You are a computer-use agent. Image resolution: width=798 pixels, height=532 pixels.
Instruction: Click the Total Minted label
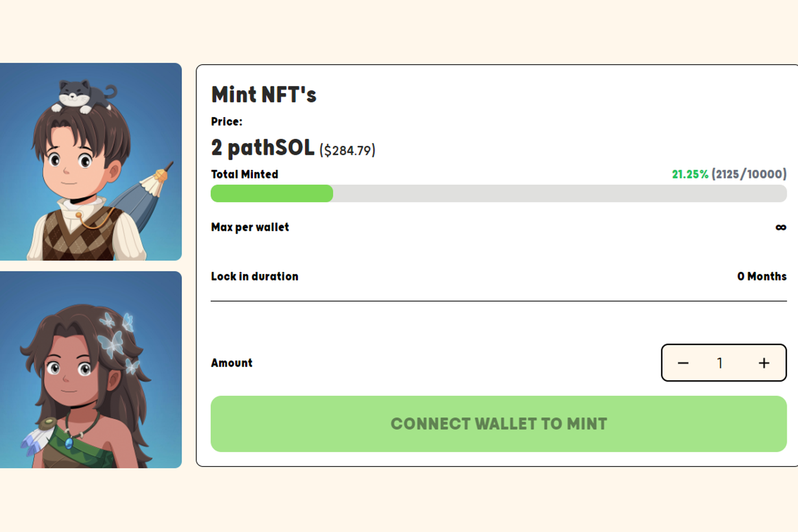tap(245, 174)
